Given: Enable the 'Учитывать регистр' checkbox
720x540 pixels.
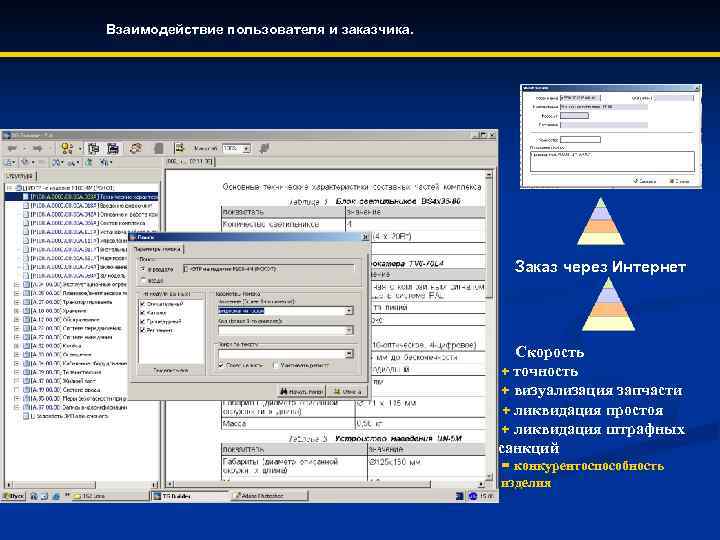Looking at the screenshot, I should (x=275, y=366).
